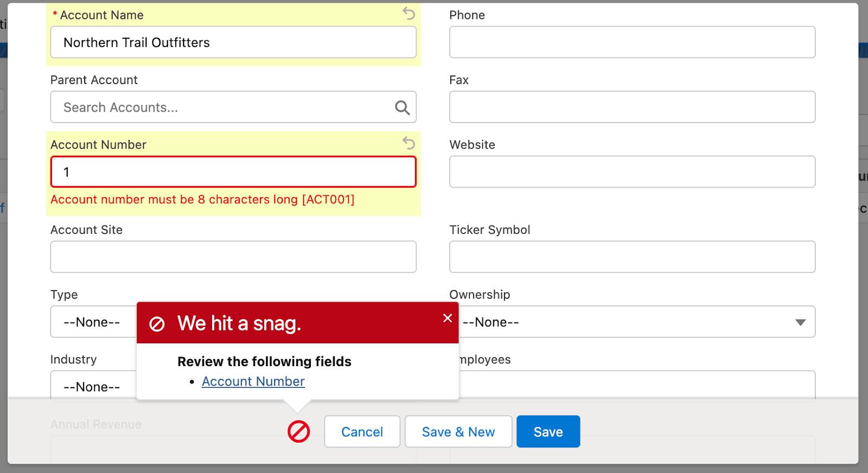The width and height of the screenshot is (868, 473).
Task: Click the Employees input field
Action: point(637,385)
